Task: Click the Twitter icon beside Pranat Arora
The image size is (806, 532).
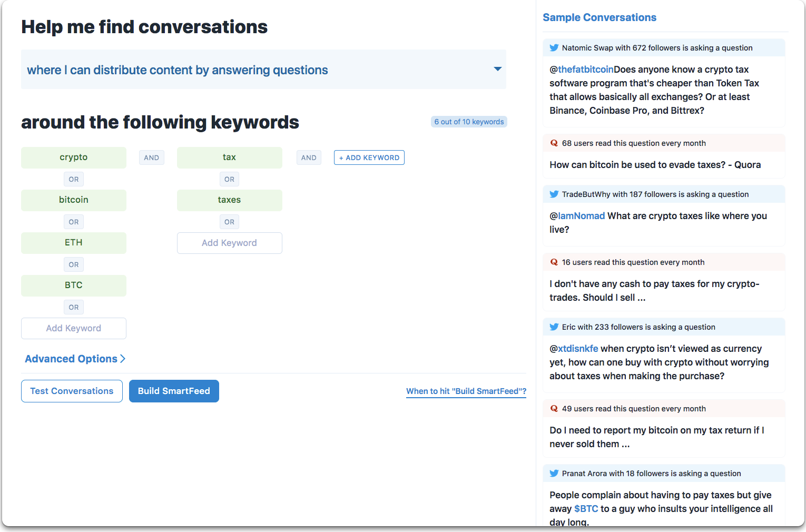Action: coord(554,473)
